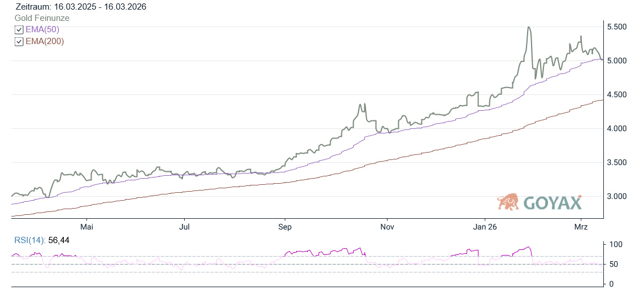The height and width of the screenshot is (290, 644).
Task: Select the Mrz marker on time axis
Action: point(581,227)
